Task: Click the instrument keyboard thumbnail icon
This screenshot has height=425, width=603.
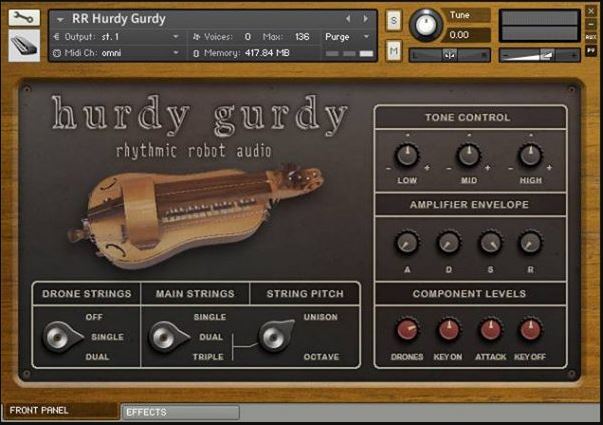Action: pyautogui.click(x=24, y=46)
